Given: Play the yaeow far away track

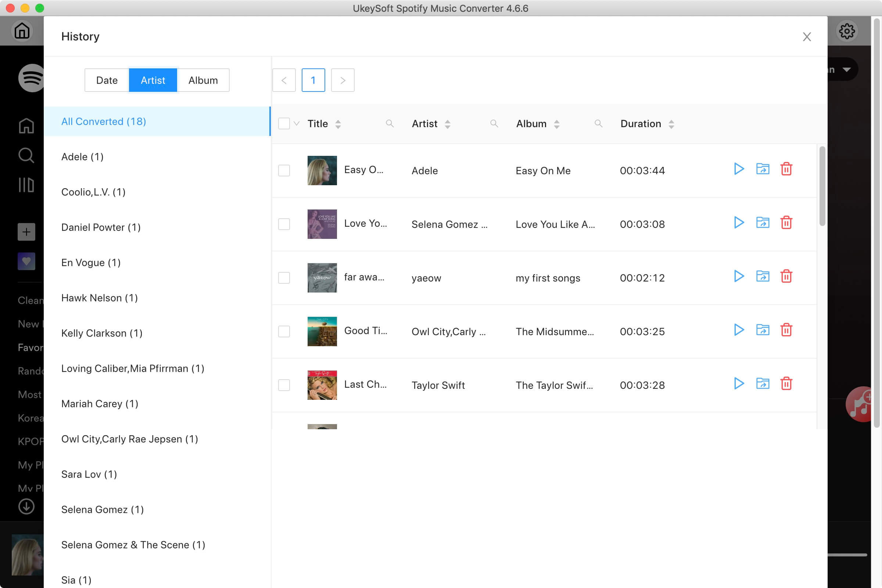Looking at the screenshot, I should (x=739, y=276).
